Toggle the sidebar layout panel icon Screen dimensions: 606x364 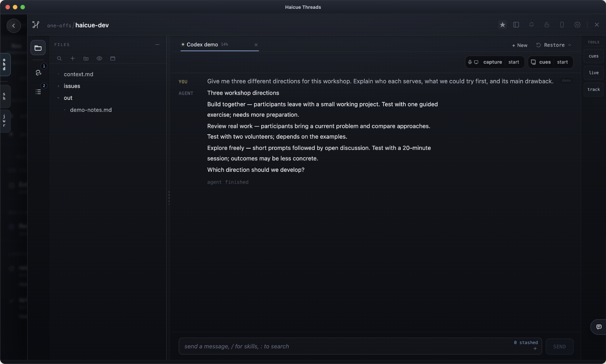[x=516, y=25]
